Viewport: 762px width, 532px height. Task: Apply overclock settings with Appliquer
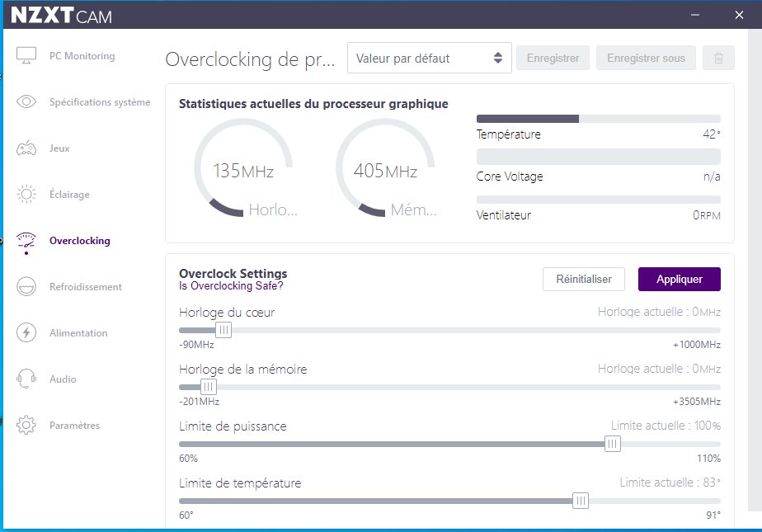[x=680, y=279]
